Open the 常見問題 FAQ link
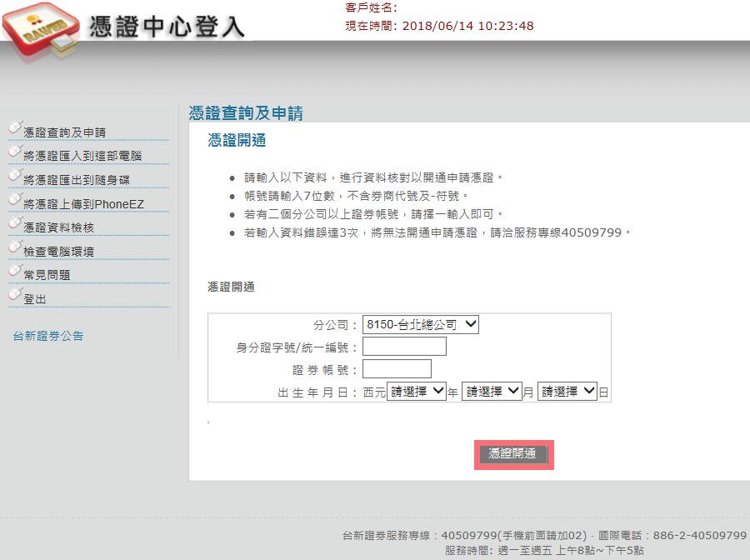This screenshot has height=560, width=750. point(47,275)
